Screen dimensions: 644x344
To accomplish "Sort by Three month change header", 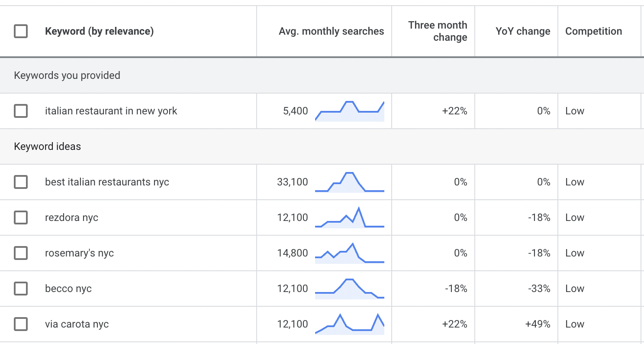I will pos(438,31).
